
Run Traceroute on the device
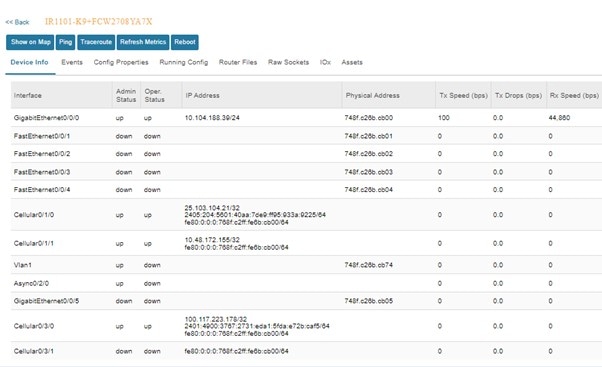96,42
